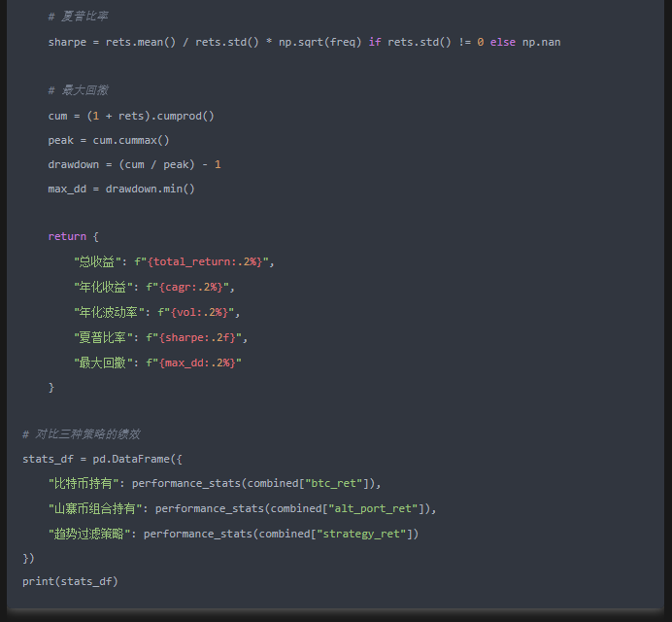Click the comment '# 对比三种策略的绩效'
Image resolution: width=672 pixels, height=622 pixels.
click(x=82, y=434)
